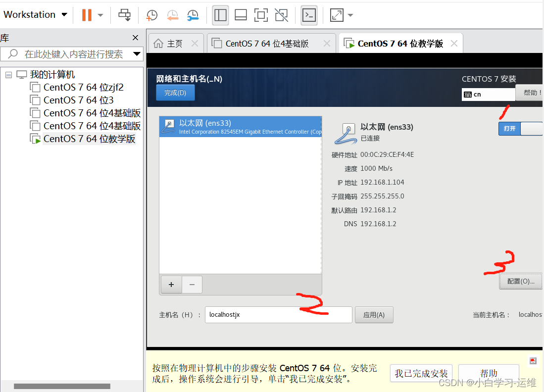Close the CentOS 7 64 位4基础版 tab
The width and height of the screenshot is (544, 392).
(x=327, y=44)
